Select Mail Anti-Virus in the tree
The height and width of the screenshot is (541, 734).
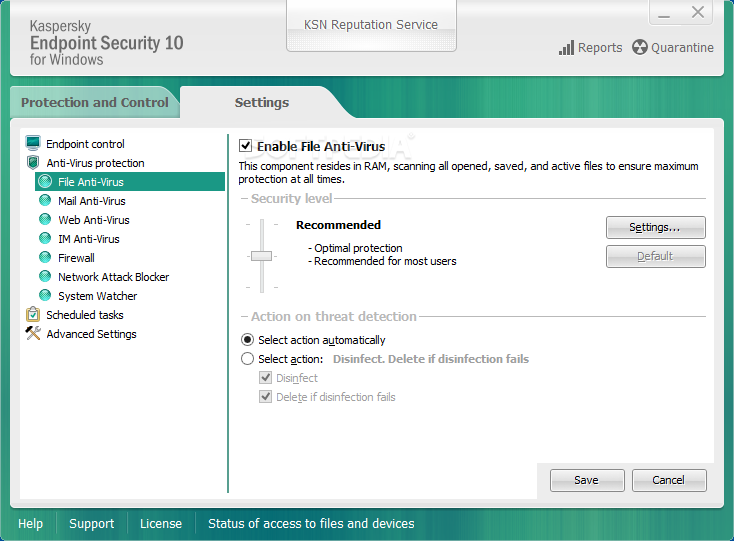pyautogui.click(x=92, y=201)
